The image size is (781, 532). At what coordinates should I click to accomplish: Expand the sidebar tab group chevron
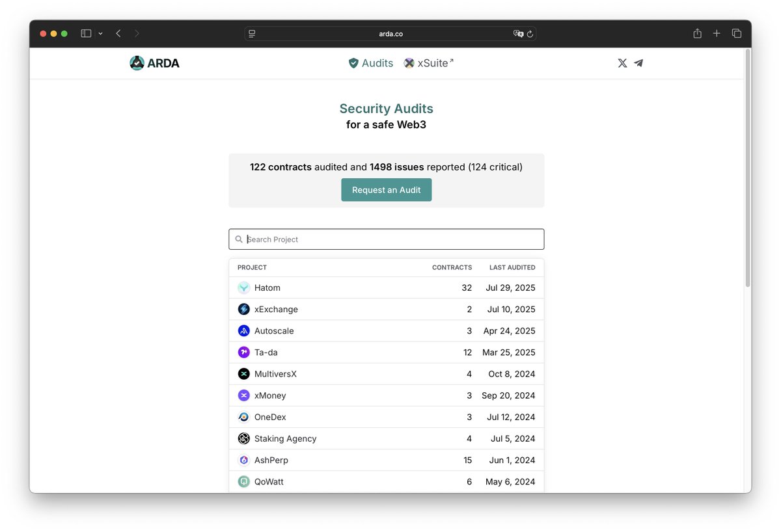point(100,34)
